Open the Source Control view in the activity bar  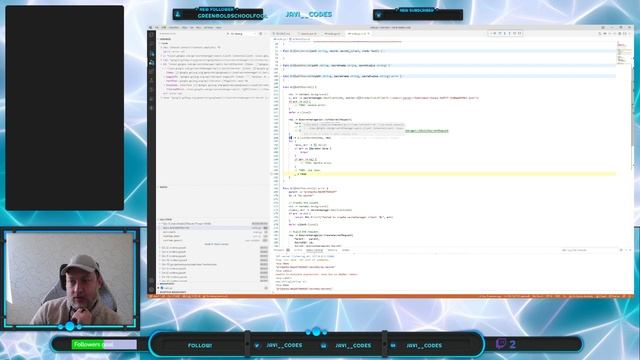tap(151, 53)
